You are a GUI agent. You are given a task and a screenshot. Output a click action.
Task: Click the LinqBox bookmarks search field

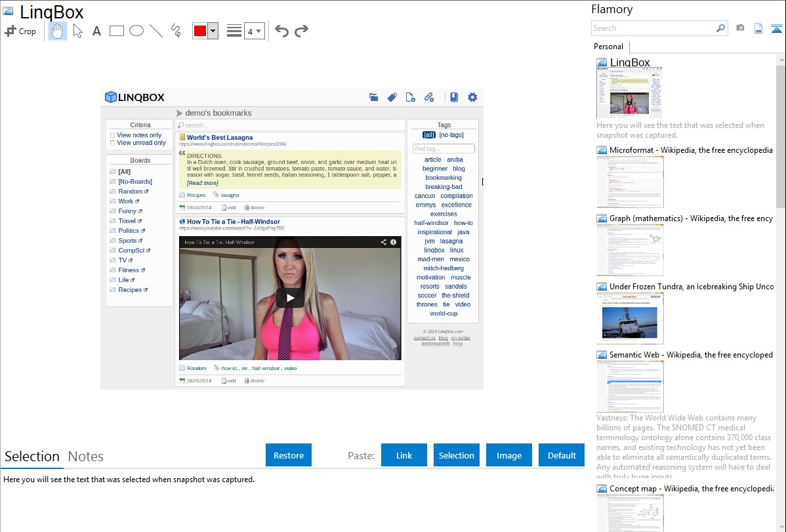coord(290,125)
